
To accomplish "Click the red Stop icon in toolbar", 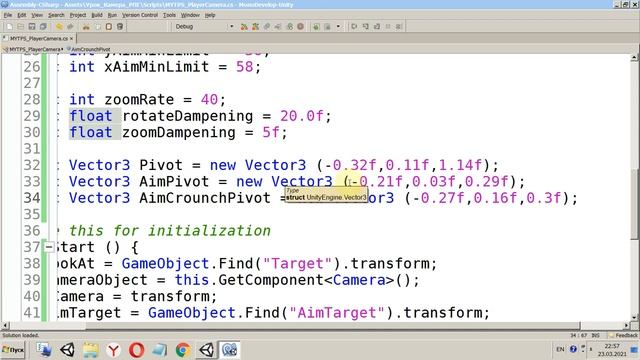I will click(x=300, y=27).
